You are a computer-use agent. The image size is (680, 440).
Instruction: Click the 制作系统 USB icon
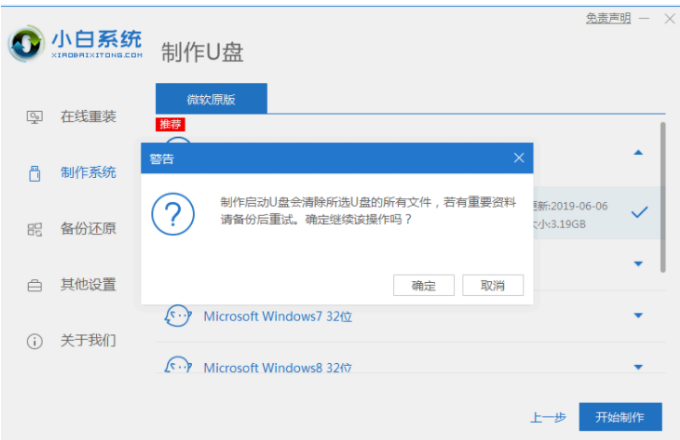pyautogui.click(x=34, y=173)
